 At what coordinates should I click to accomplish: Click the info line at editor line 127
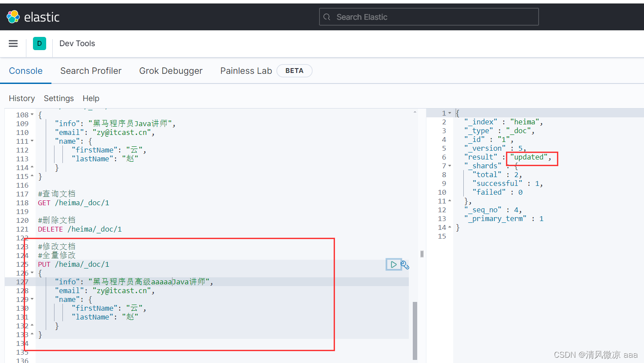coord(134,282)
